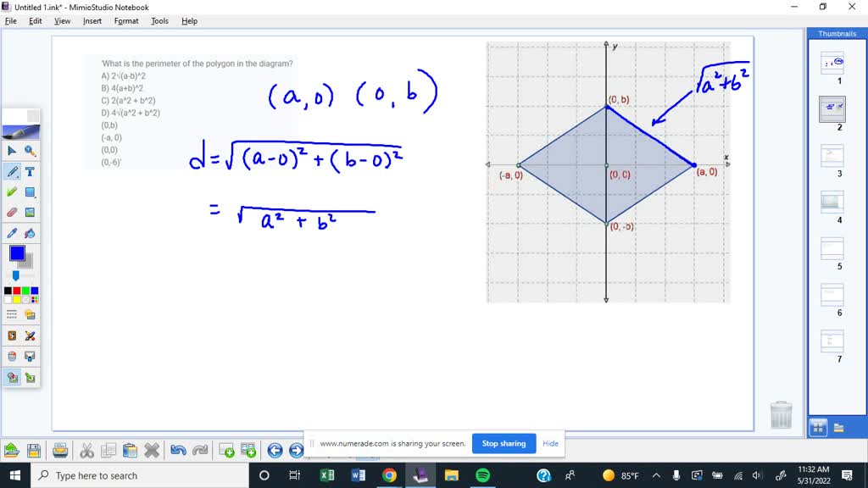Pick the green color swatch

point(25,291)
